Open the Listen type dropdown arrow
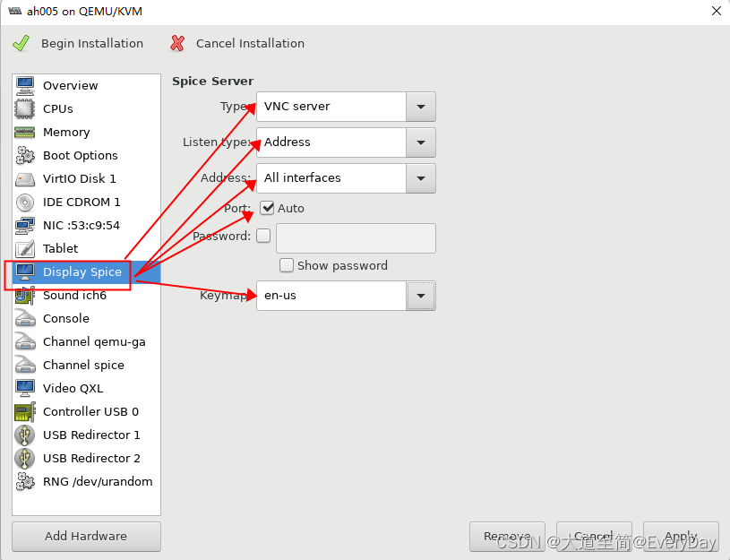 (421, 142)
